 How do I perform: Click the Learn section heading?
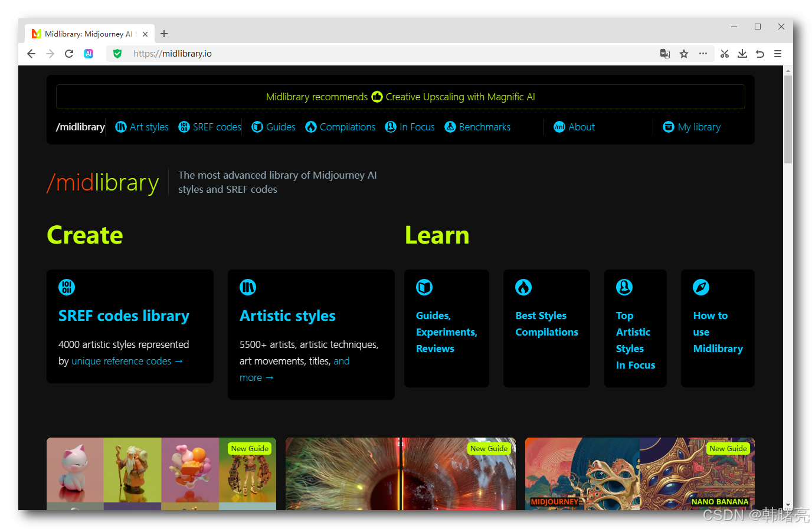[x=437, y=235]
